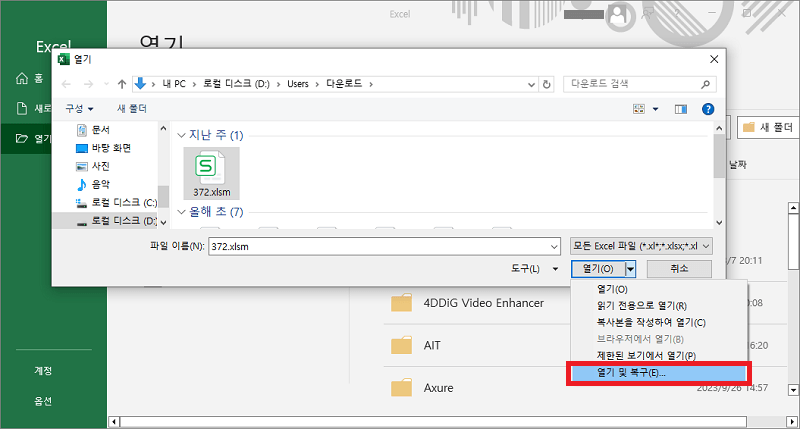This screenshot has height=429, width=800.
Task: Click the navigation pane scroll up arrow
Action: tap(163, 129)
